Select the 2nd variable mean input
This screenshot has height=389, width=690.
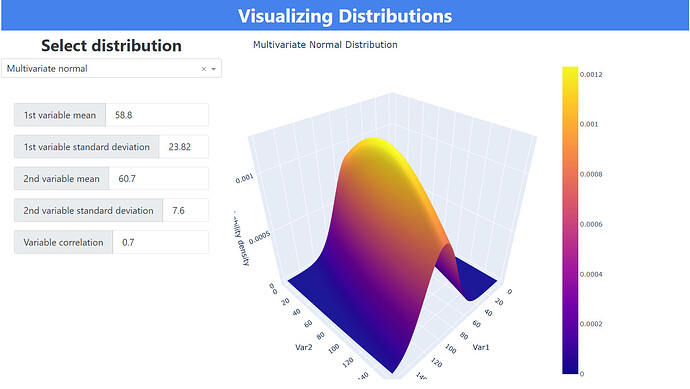point(158,179)
